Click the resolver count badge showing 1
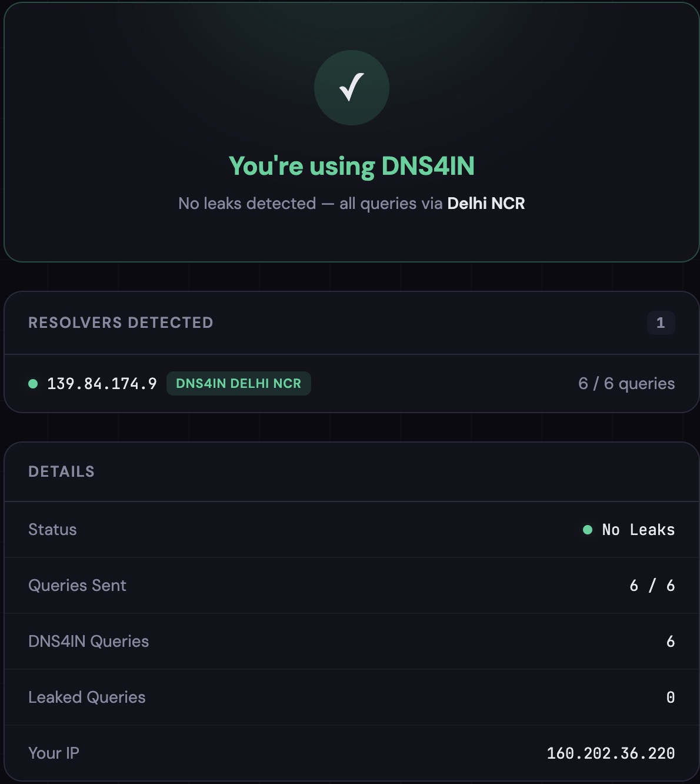 (662, 323)
